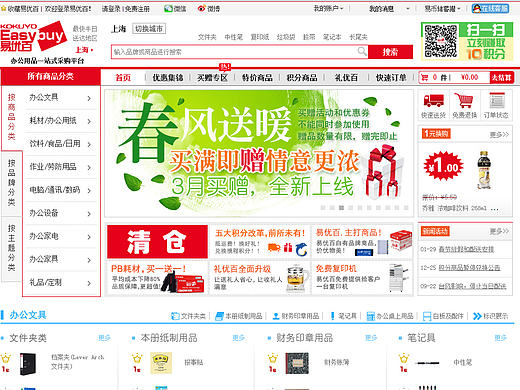Open the 我的账户 dropdown
Image resolution: width=520 pixels, height=390 pixels.
tap(328, 8)
